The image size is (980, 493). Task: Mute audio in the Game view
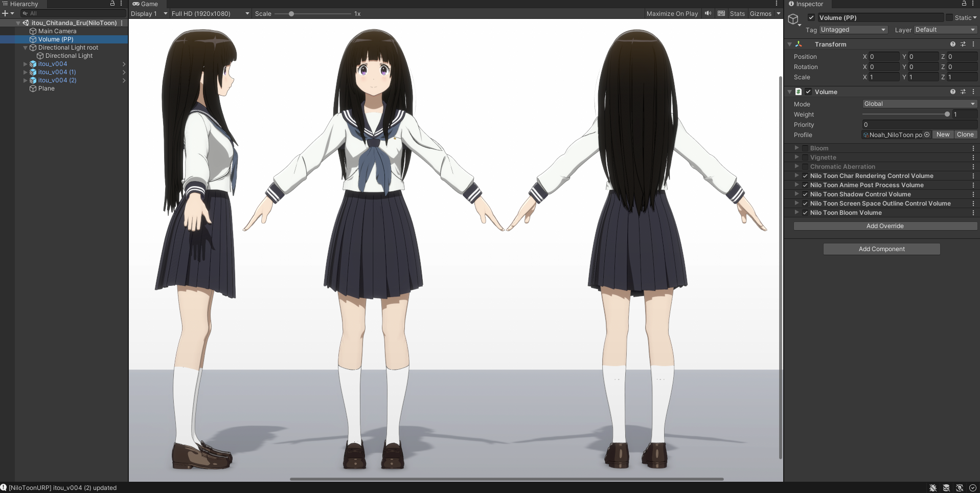(708, 13)
